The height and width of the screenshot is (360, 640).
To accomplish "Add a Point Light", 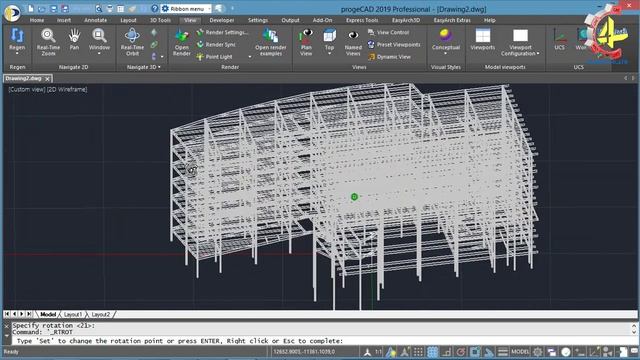I will (215, 57).
